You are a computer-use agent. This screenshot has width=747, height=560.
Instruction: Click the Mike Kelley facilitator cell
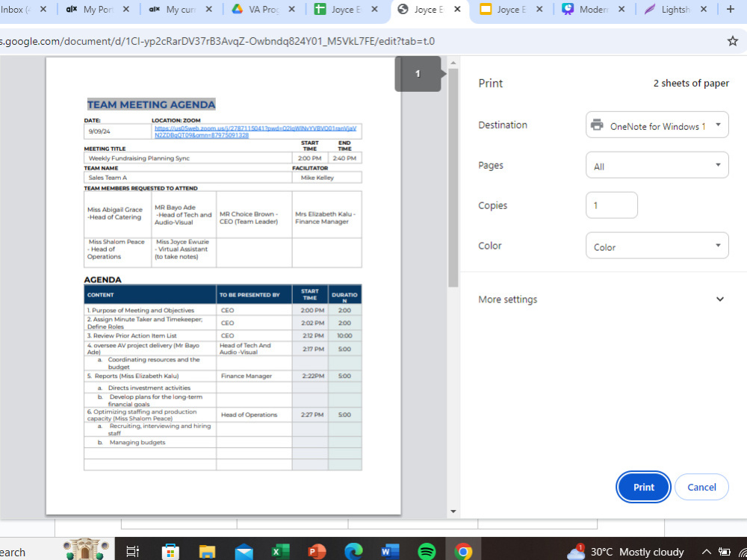[327, 178]
